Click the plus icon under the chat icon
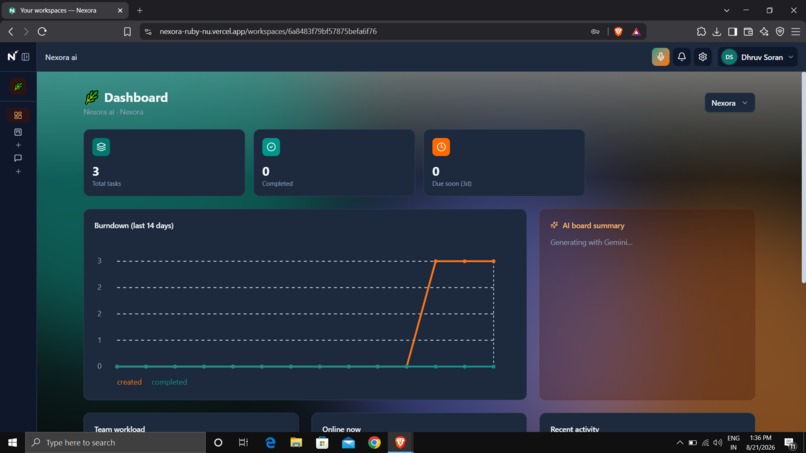Image resolution: width=806 pixels, height=453 pixels. tap(18, 171)
